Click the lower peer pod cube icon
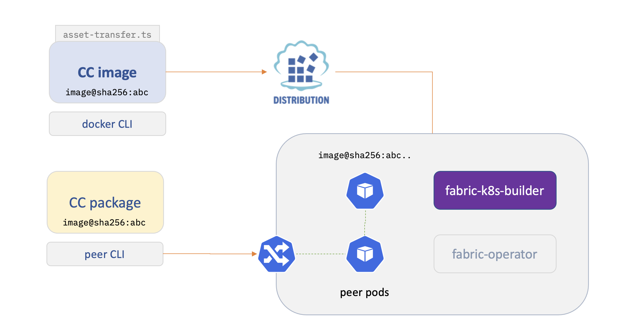644x331 pixels. [365, 254]
